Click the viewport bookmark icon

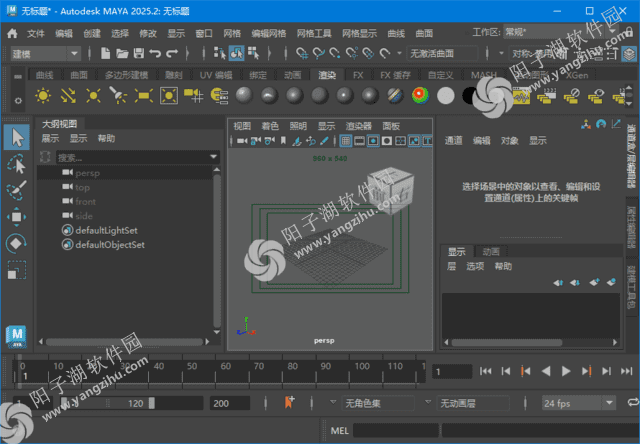tap(283, 141)
